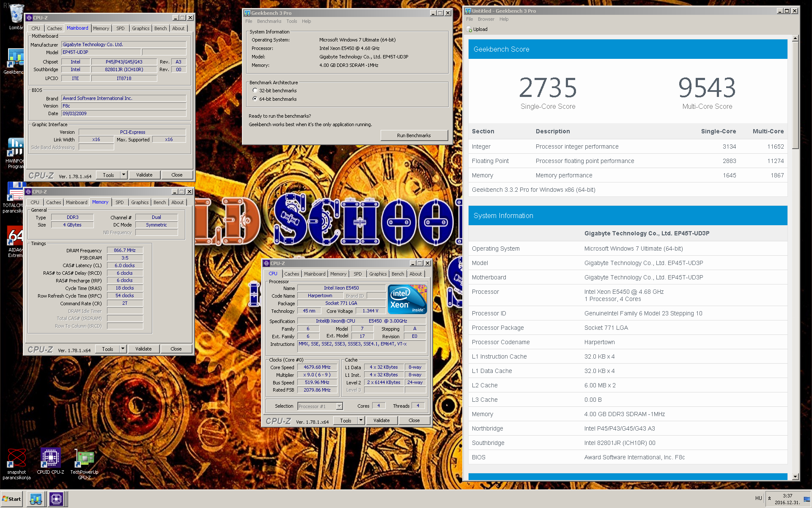812x508 pixels.
Task: Click Tools button in Memory CPU-Z window
Action: pyautogui.click(x=107, y=349)
